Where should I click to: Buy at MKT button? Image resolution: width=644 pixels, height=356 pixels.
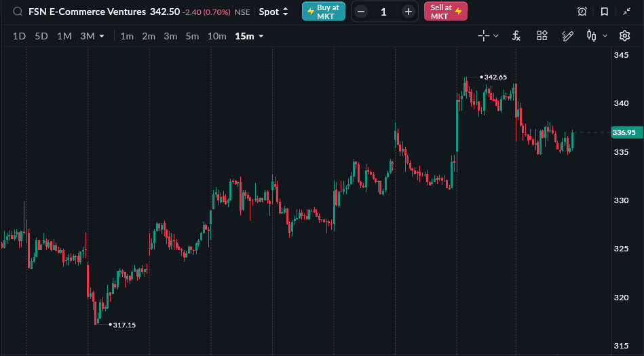coord(324,12)
